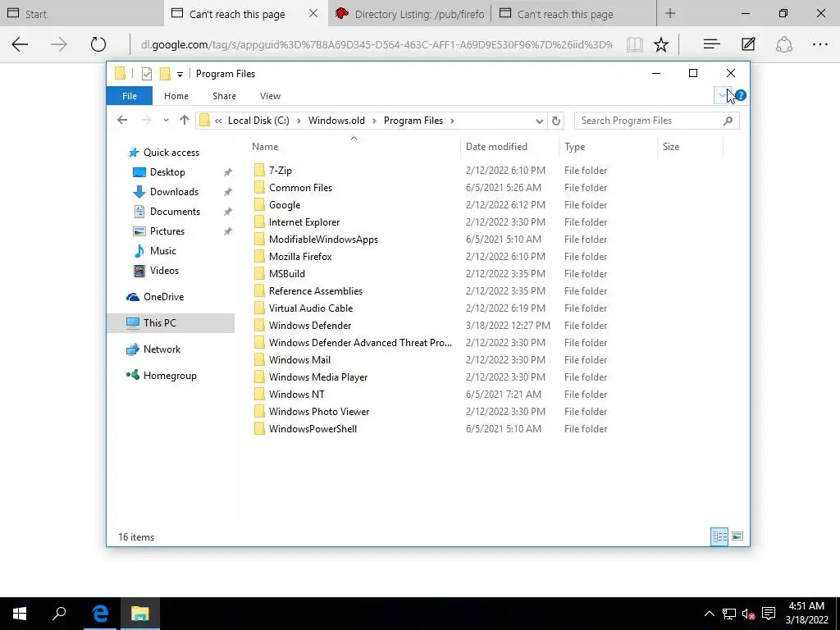
Task: Refresh the Program Files folder view
Action: [556, 121]
